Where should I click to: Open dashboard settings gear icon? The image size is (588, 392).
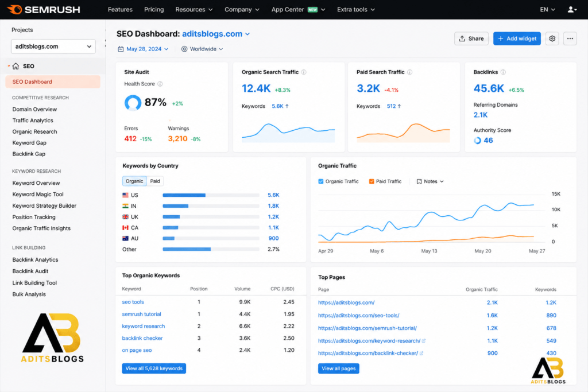552,38
